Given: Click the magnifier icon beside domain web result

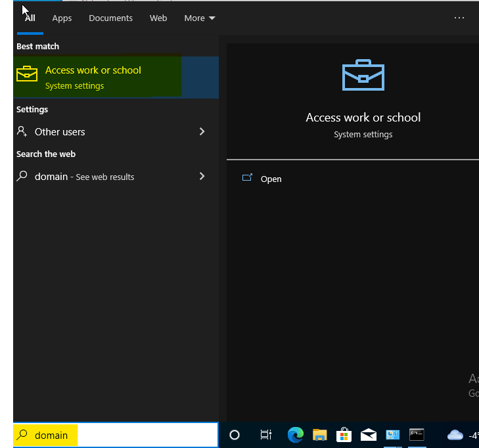Looking at the screenshot, I should (x=22, y=176).
